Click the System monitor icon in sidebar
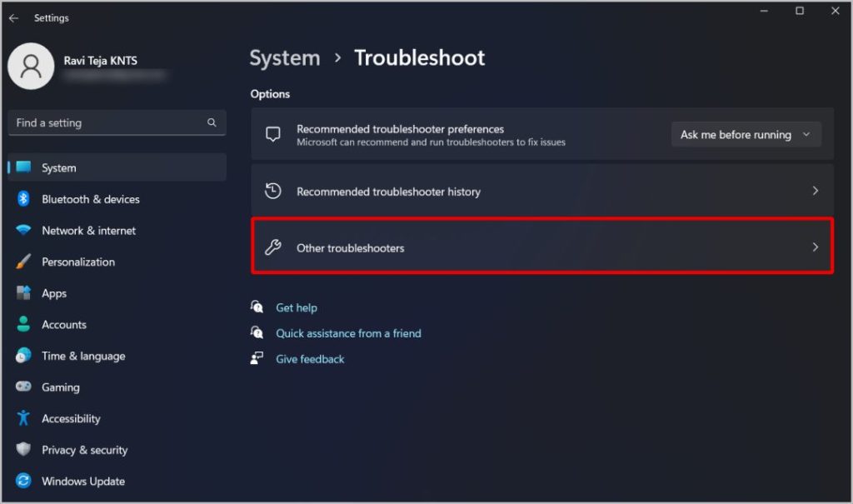 tap(23, 167)
